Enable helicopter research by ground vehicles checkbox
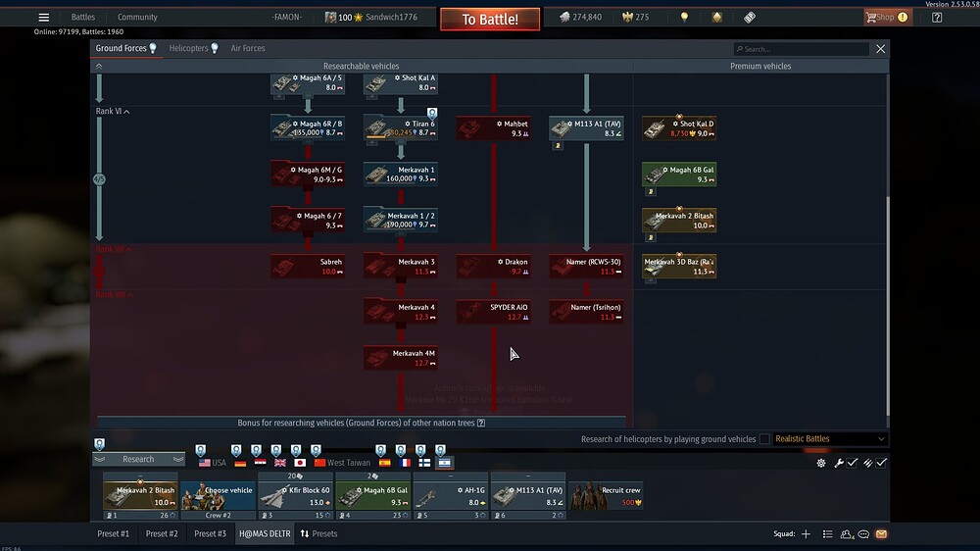 point(764,439)
